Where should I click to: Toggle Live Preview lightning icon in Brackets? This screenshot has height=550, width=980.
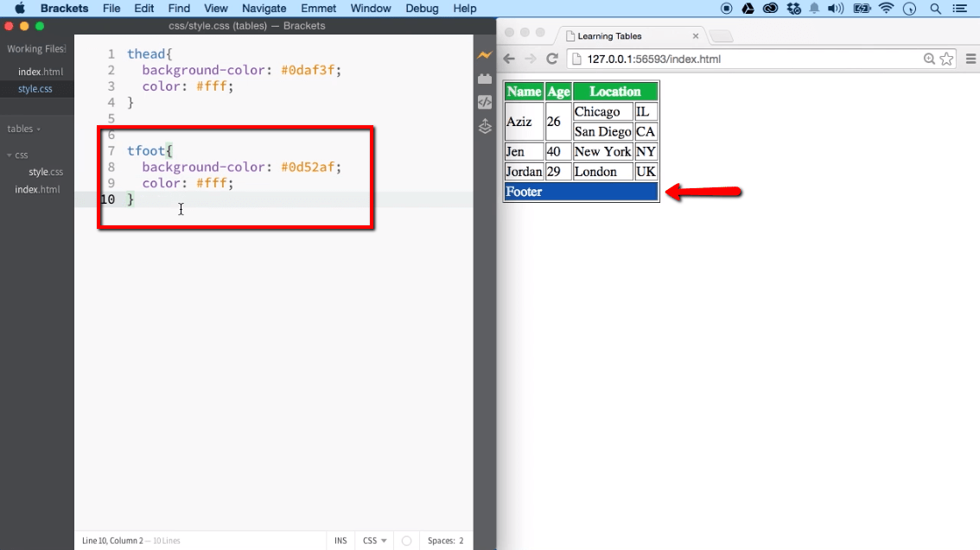point(484,55)
